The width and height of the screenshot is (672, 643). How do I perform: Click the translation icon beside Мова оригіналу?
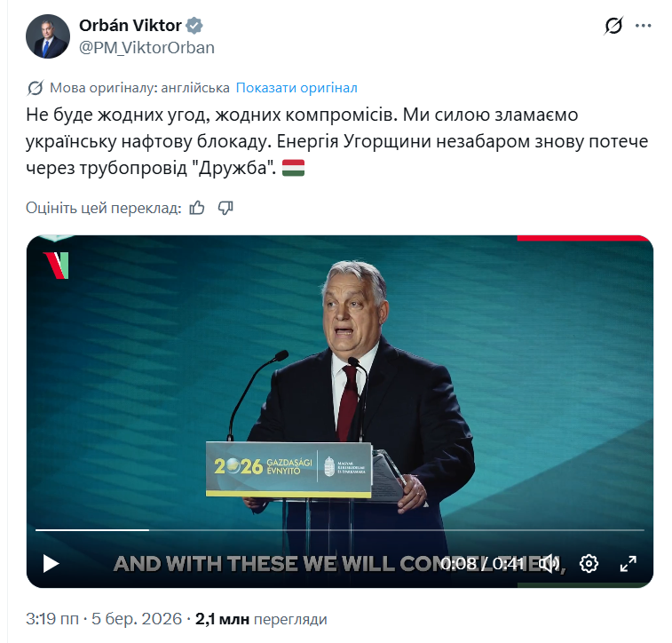(x=36, y=88)
